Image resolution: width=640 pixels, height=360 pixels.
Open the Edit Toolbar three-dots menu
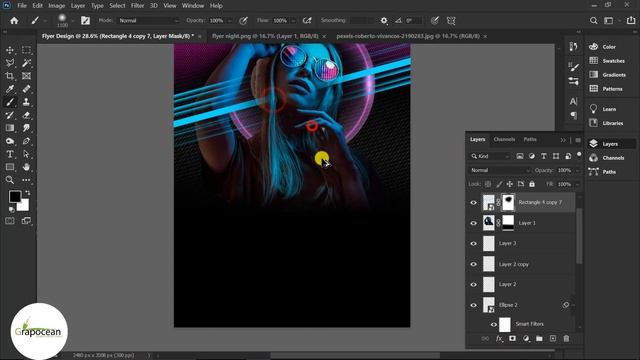click(x=26, y=180)
